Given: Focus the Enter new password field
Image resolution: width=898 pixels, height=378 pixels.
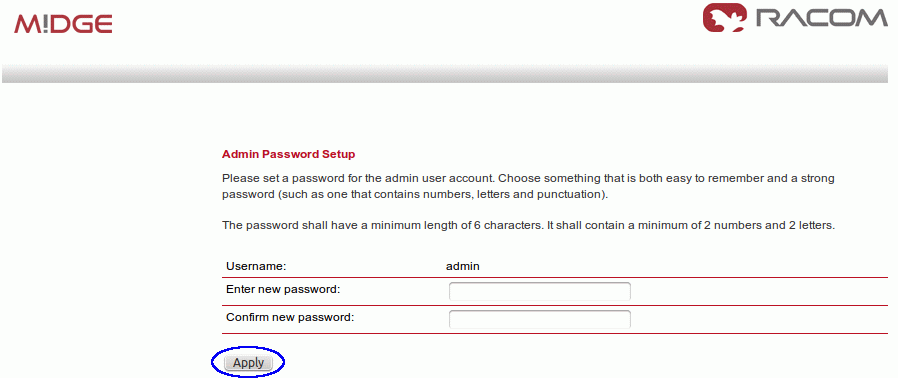Looking at the screenshot, I should pyautogui.click(x=539, y=291).
